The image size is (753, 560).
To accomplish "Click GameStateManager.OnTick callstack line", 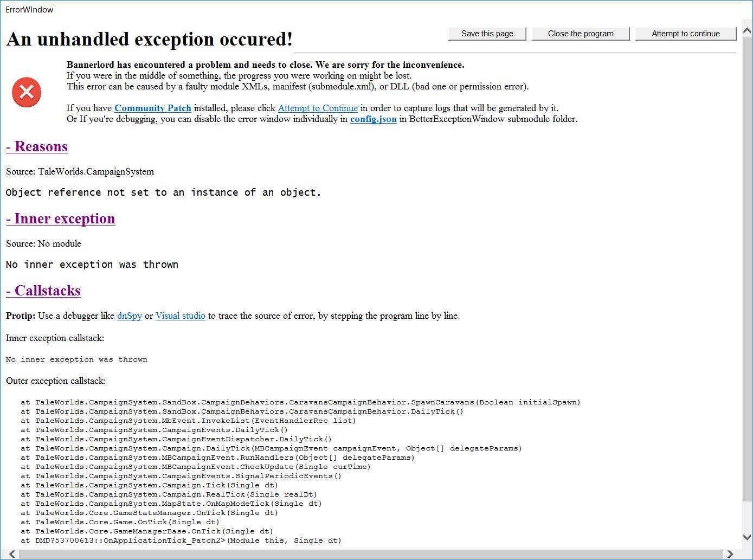I will [150, 513].
